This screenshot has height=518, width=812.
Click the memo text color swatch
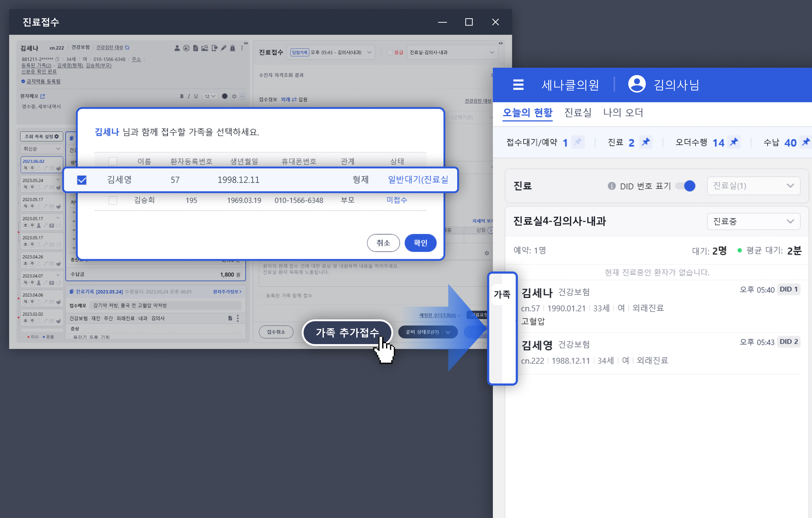pyautogui.click(x=225, y=96)
